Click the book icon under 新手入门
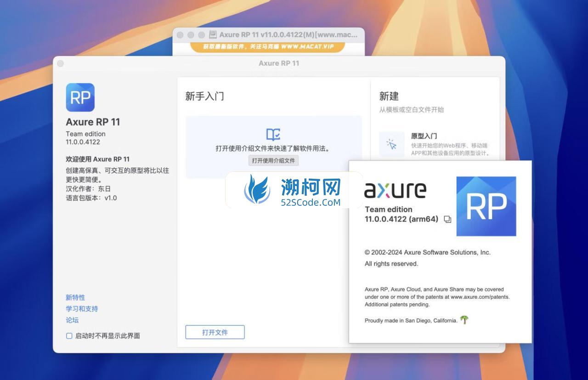The height and width of the screenshot is (380, 588). click(x=273, y=135)
